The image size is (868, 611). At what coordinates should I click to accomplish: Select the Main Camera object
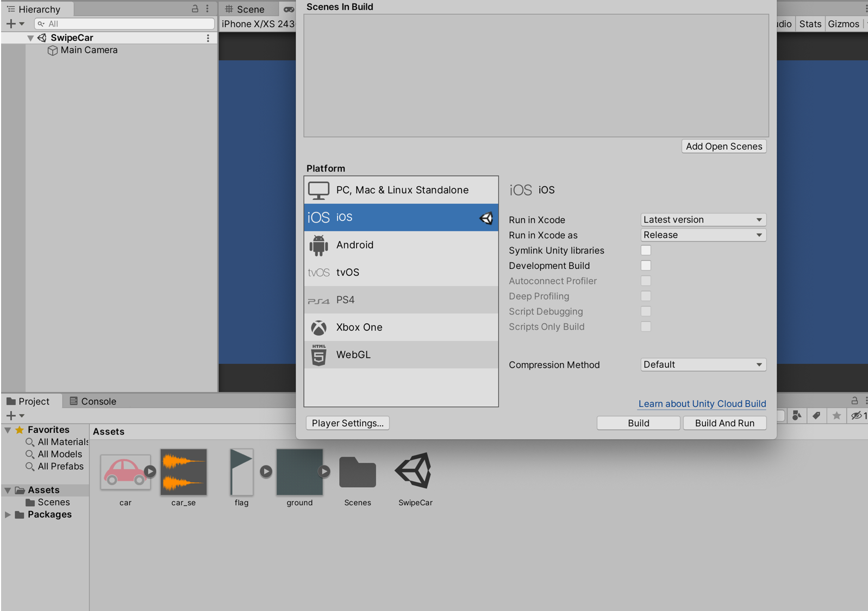pyautogui.click(x=89, y=50)
